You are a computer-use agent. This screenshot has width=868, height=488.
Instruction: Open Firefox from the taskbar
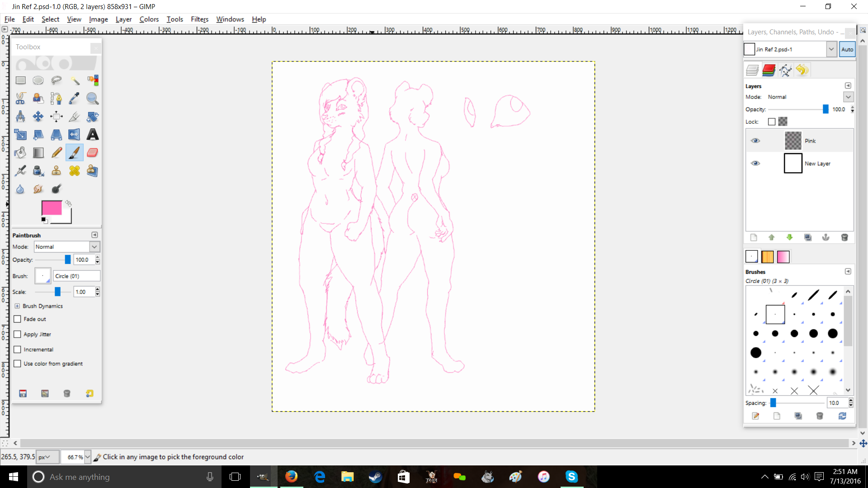(291, 477)
